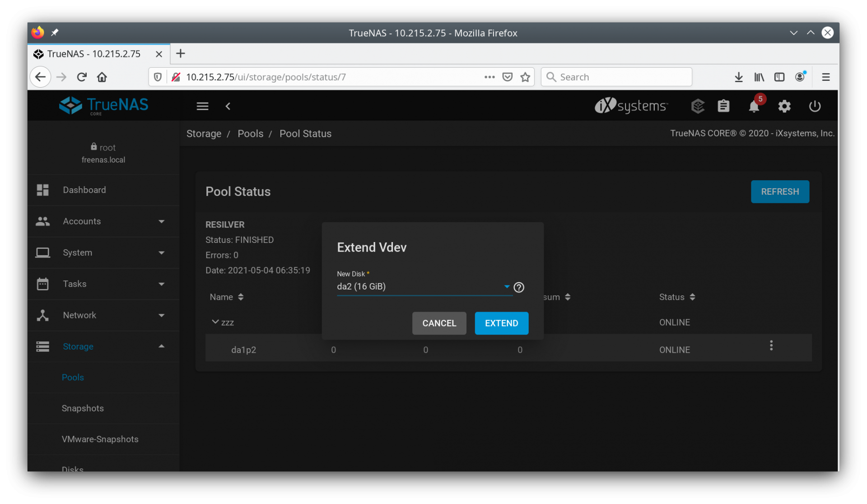Reload the page in Firefox
867x504 pixels.
tap(82, 77)
